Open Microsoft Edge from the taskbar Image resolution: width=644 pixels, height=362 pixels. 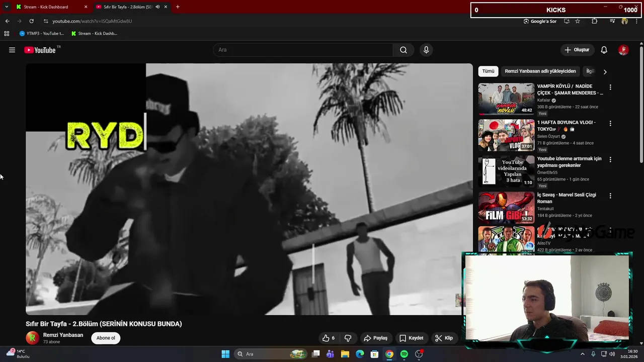360,354
